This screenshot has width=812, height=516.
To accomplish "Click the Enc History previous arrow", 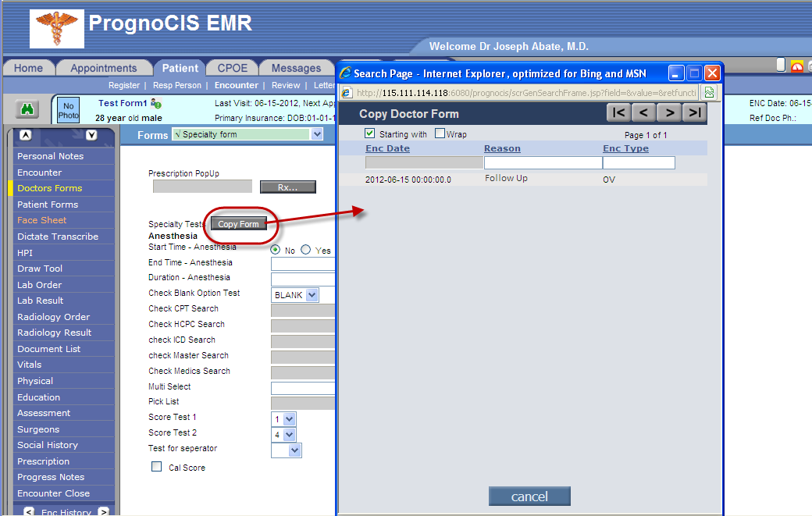I will pyautogui.click(x=29, y=512).
